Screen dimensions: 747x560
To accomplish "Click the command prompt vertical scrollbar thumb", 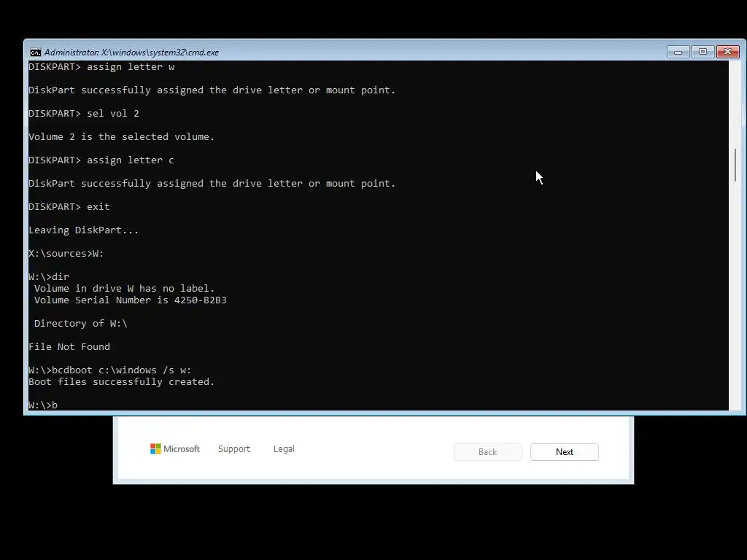I will [x=735, y=165].
